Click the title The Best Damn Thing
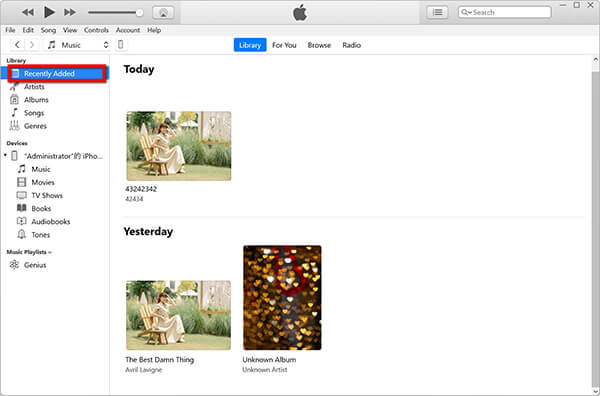600x396 pixels. coord(160,360)
